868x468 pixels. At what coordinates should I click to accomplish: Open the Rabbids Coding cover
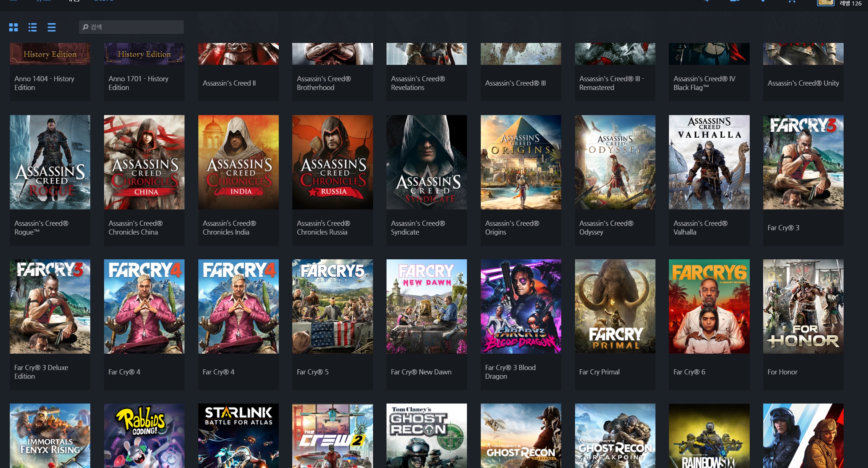click(144, 436)
